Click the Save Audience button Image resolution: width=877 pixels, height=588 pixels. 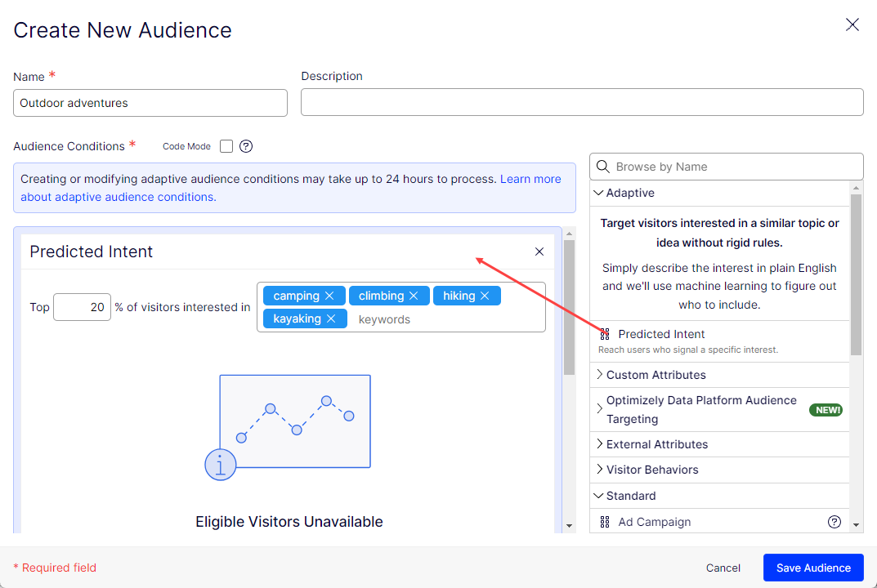point(812,568)
